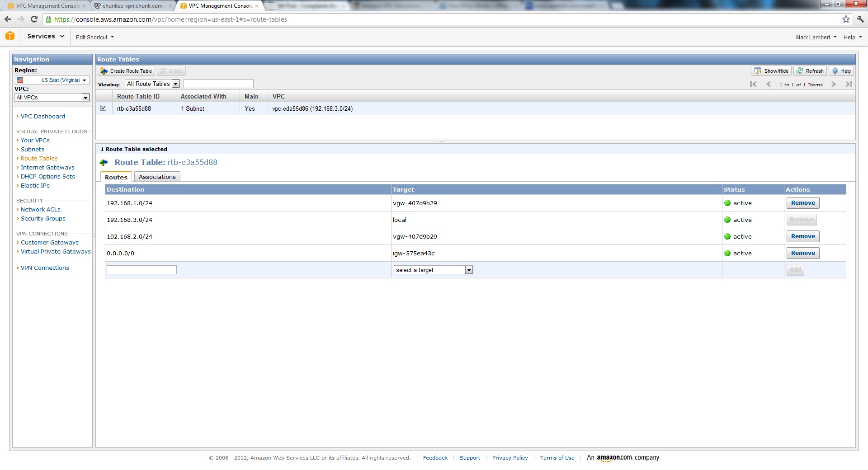Go to the last page of items
The height and width of the screenshot is (470, 868).
tap(849, 85)
